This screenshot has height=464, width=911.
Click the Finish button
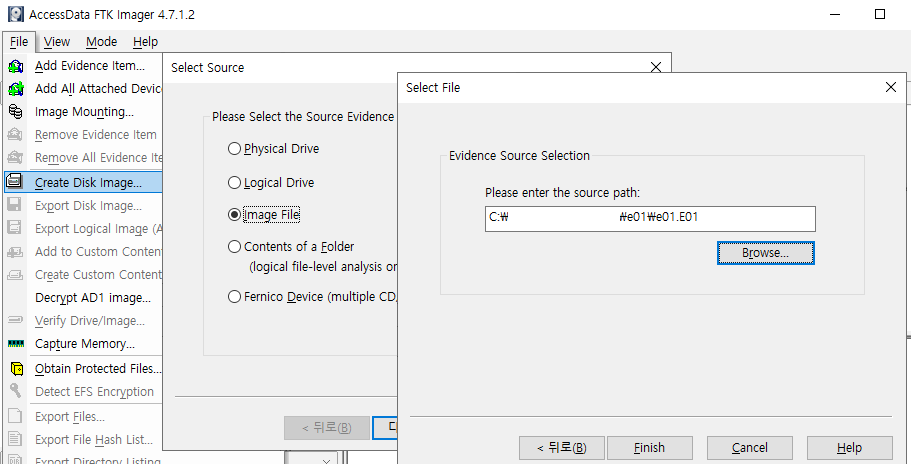point(649,447)
